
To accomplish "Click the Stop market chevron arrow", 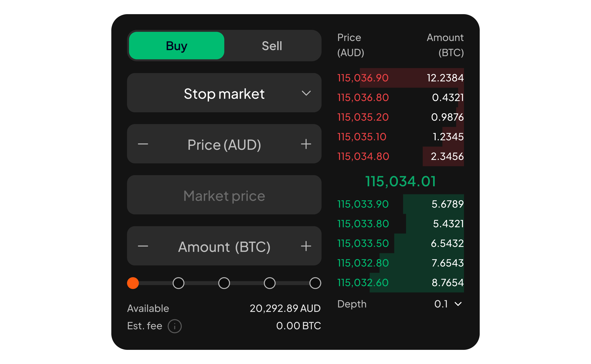I will pos(306,93).
